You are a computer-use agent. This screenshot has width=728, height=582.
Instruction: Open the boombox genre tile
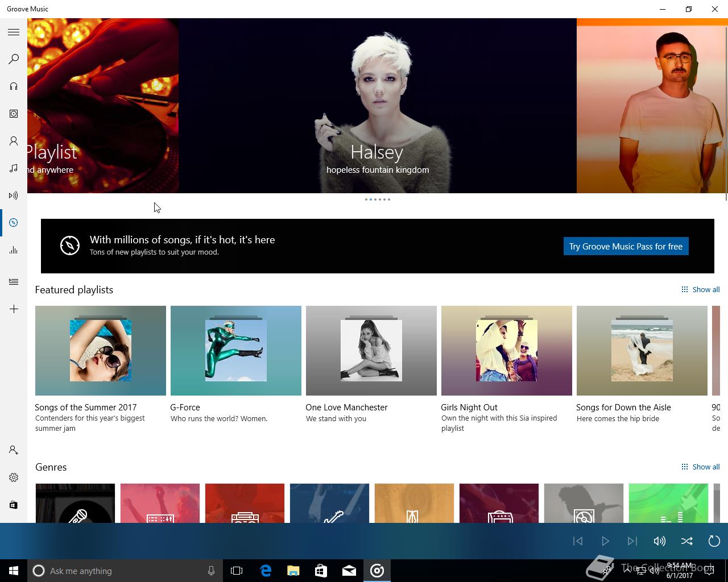245,503
